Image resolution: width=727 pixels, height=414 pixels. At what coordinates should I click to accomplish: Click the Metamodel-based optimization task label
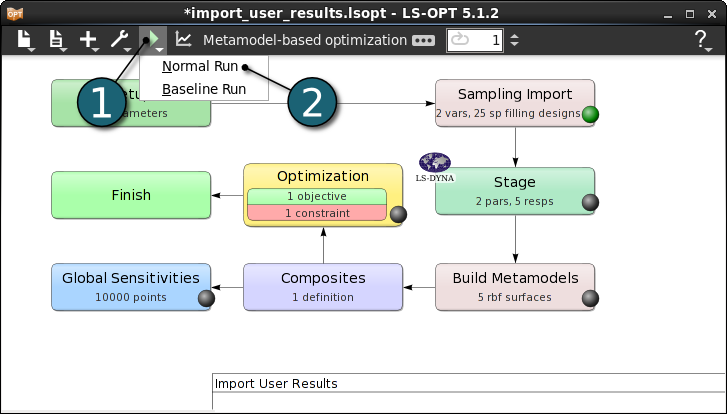[x=305, y=40]
